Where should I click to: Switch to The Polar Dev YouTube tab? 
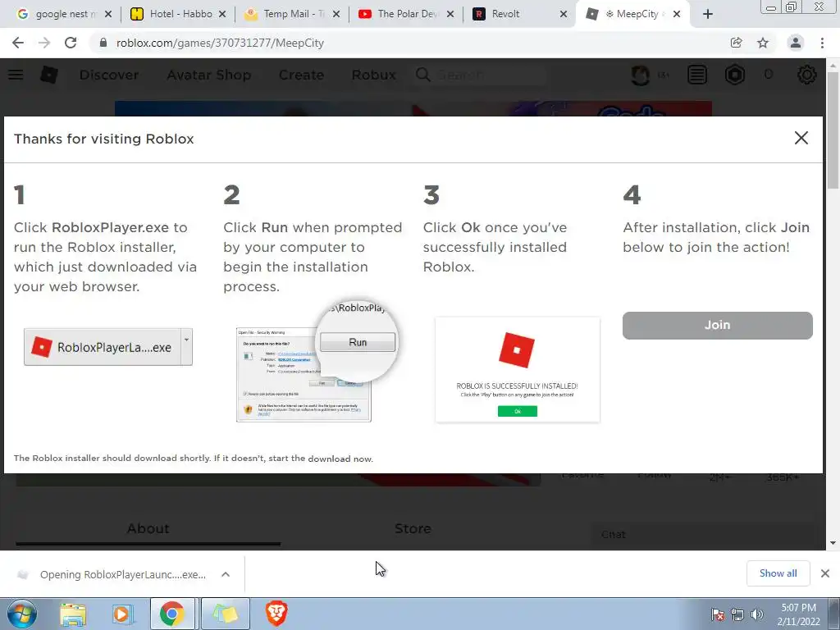(x=407, y=14)
